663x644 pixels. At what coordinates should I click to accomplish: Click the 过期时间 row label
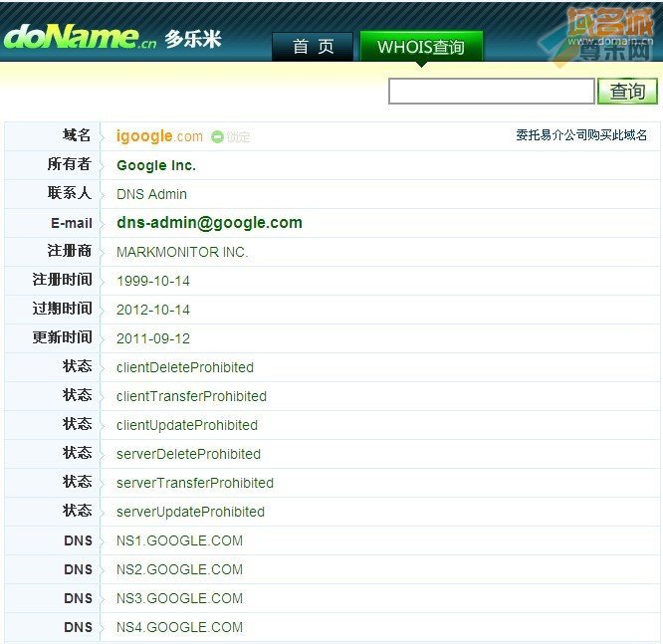62,309
